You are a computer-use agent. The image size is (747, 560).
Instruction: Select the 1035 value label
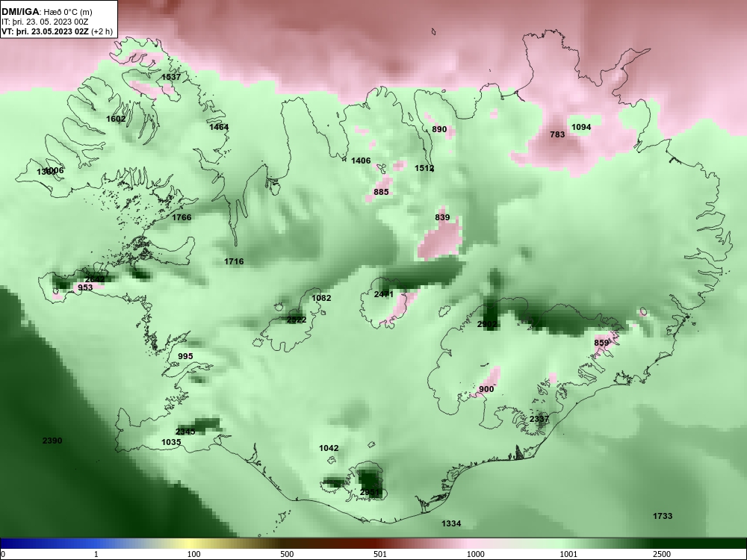pos(171,442)
